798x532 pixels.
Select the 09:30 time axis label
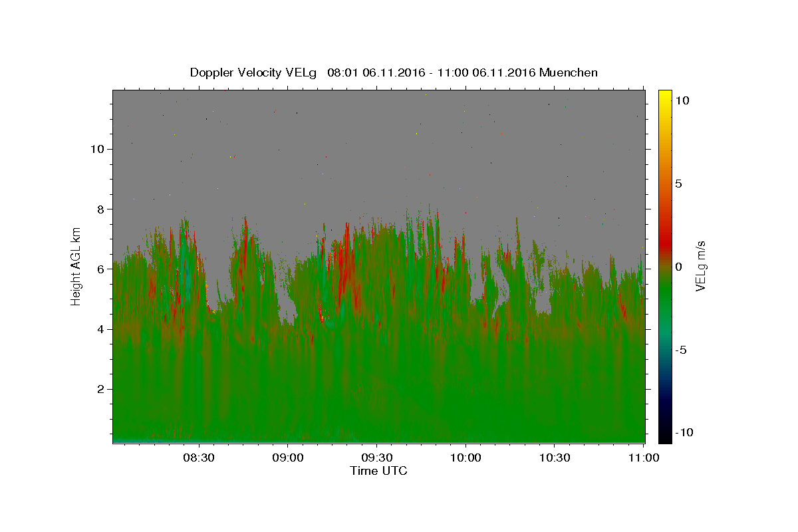point(376,458)
